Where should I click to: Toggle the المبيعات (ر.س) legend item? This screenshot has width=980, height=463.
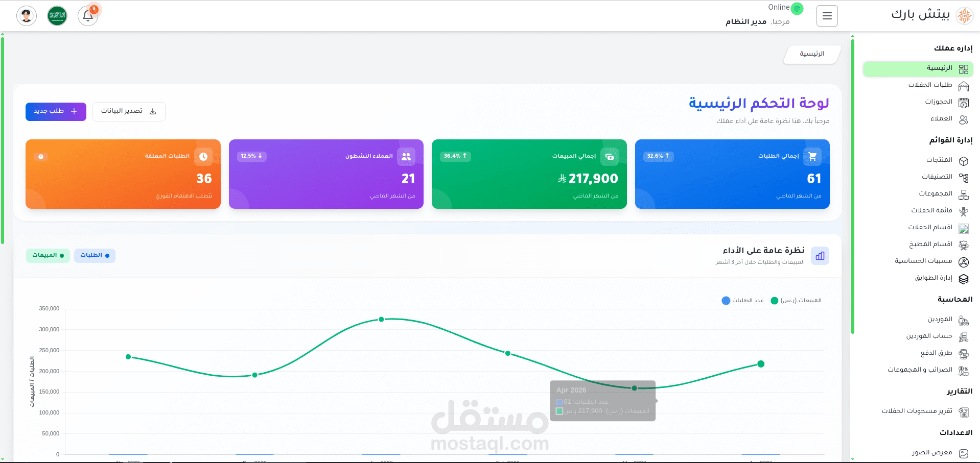(796, 301)
